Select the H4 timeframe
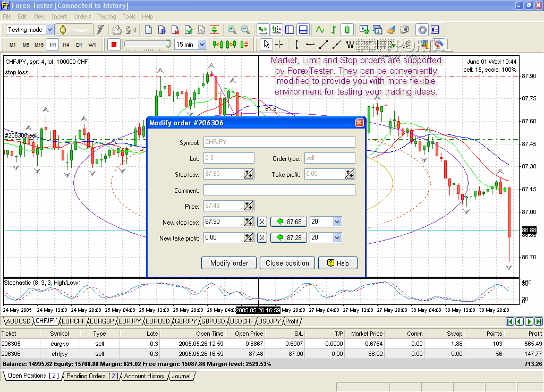The image size is (544, 392). 66,45
